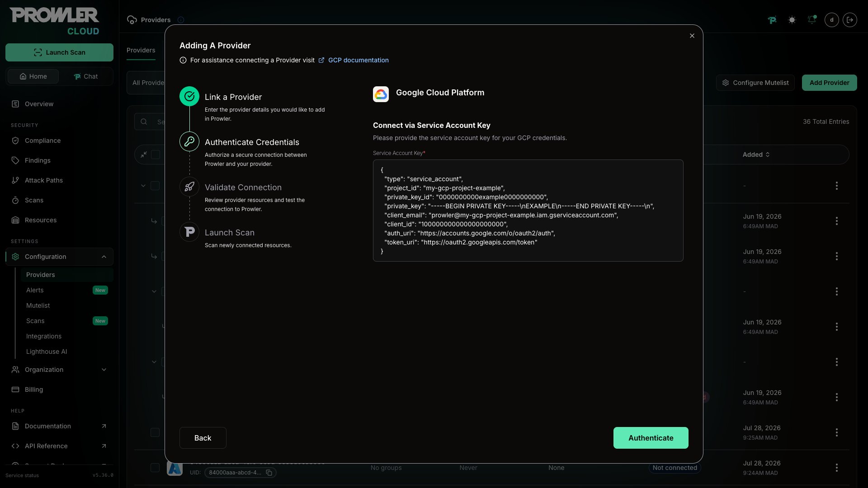Screen dimensions: 868x488
Task: Click the 36 Total Entries text
Action: 826,122
